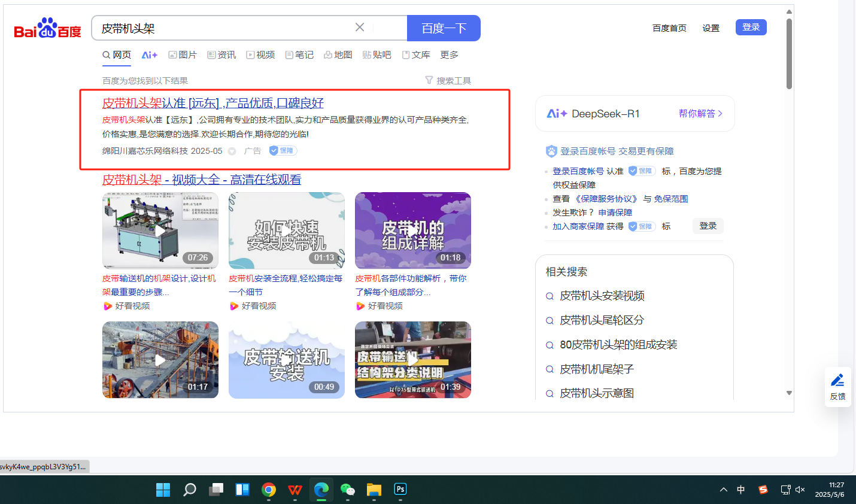This screenshot has height=504, width=856.
Task: Open the feedback pencil icon
Action: click(837, 387)
